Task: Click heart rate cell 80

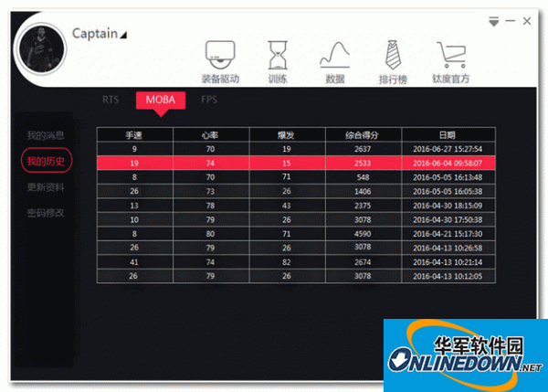Action: point(211,234)
